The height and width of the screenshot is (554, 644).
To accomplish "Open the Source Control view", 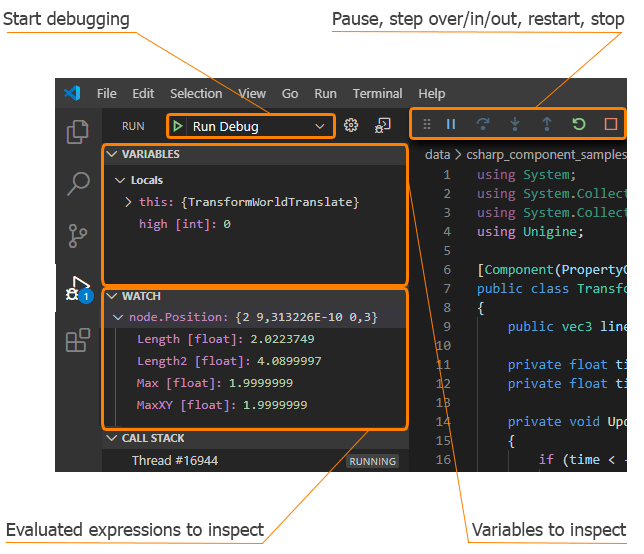I will click(x=77, y=236).
